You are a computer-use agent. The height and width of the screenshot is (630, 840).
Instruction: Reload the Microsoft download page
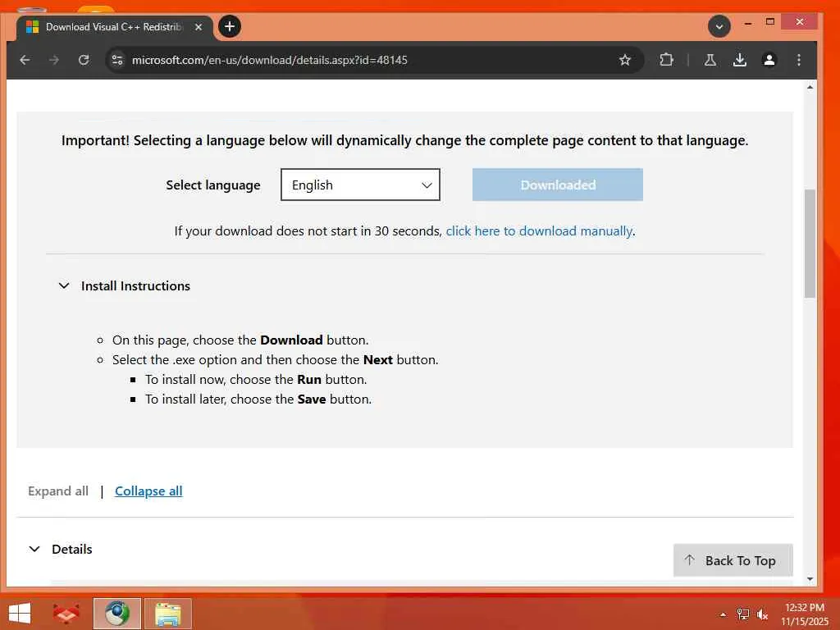(84, 60)
